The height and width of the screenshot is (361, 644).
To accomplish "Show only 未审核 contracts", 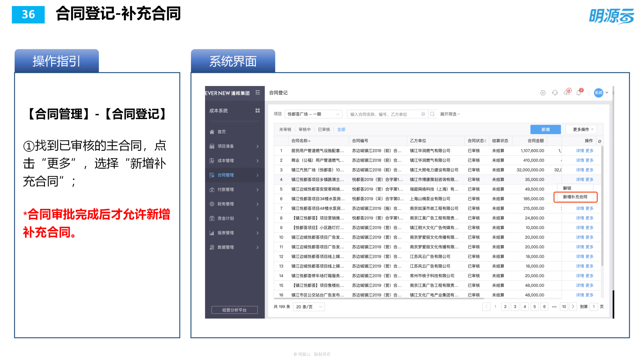I will 285,129.
